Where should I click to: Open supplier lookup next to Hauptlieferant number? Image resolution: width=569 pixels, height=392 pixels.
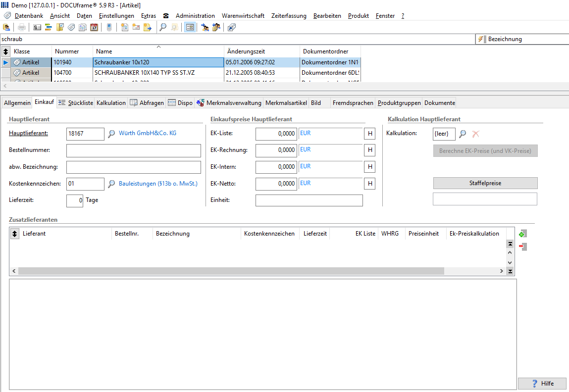pyautogui.click(x=111, y=134)
